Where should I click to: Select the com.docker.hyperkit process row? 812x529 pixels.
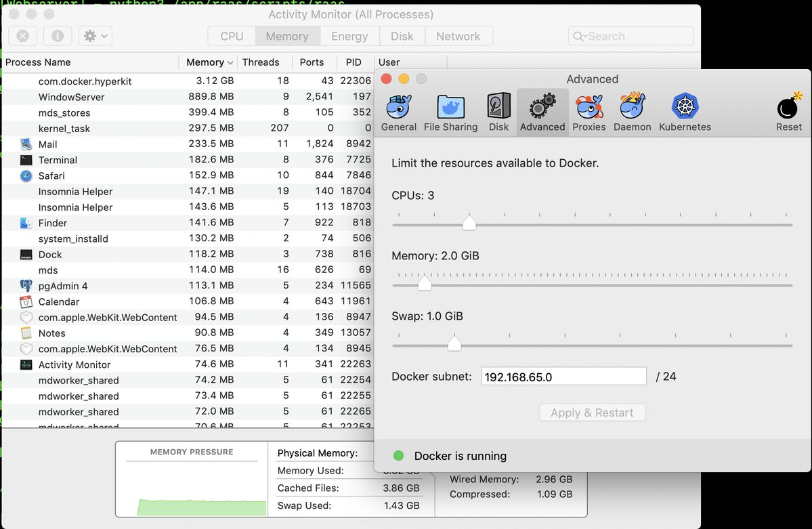[188, 81]
